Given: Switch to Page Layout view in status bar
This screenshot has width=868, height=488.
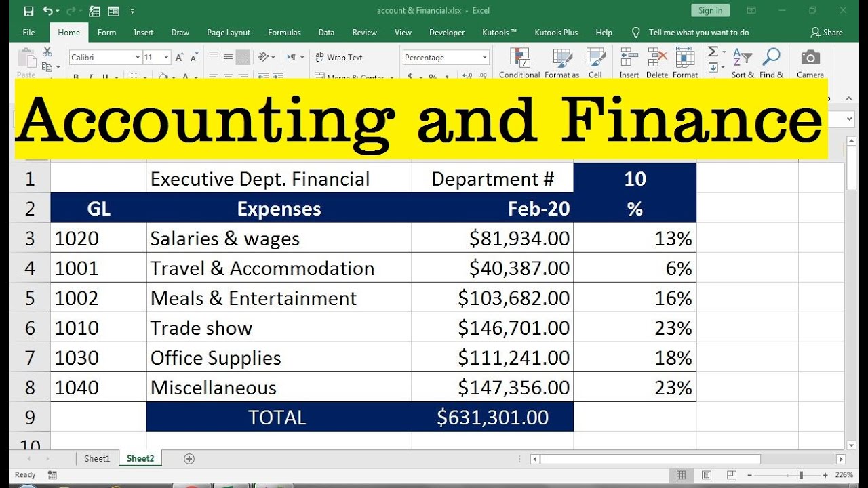Looking at the screenshot, I should tap(707, 475).
